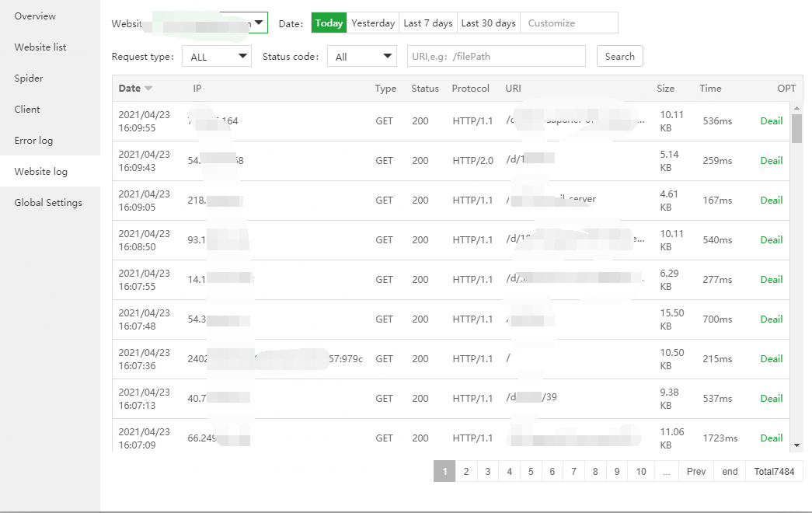The height and width of the screenshot is (513, 812).
Task: Click the Customize date range field
Action: [569, 23]
